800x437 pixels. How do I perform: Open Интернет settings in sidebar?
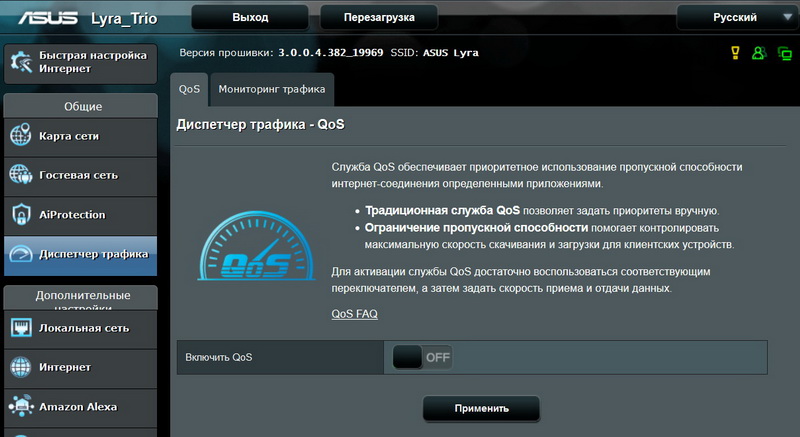(x=79, y=367)
